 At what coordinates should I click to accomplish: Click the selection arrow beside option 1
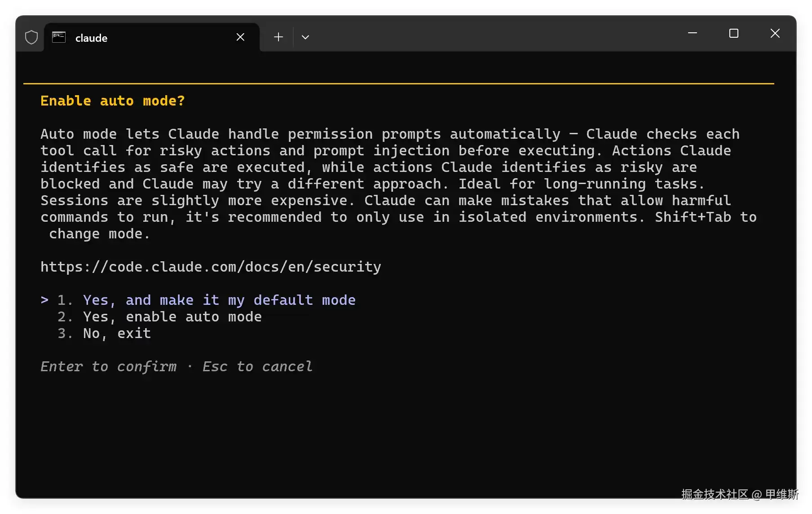44,300
